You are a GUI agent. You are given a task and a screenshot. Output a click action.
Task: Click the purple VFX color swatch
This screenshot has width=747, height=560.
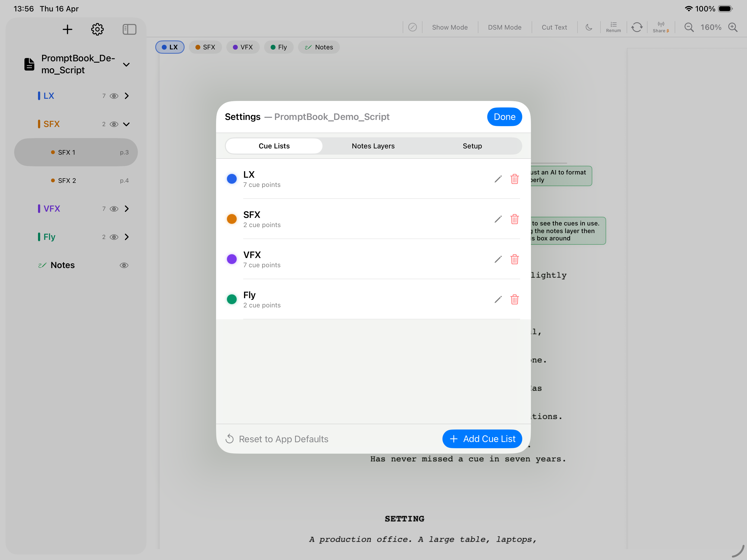pos(232,259)
